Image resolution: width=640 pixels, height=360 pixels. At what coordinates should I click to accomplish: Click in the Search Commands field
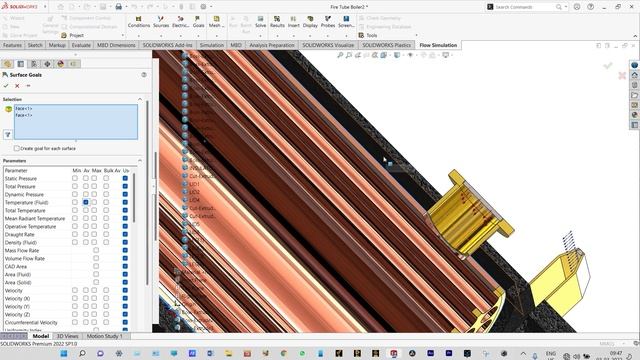pos(524,7)
